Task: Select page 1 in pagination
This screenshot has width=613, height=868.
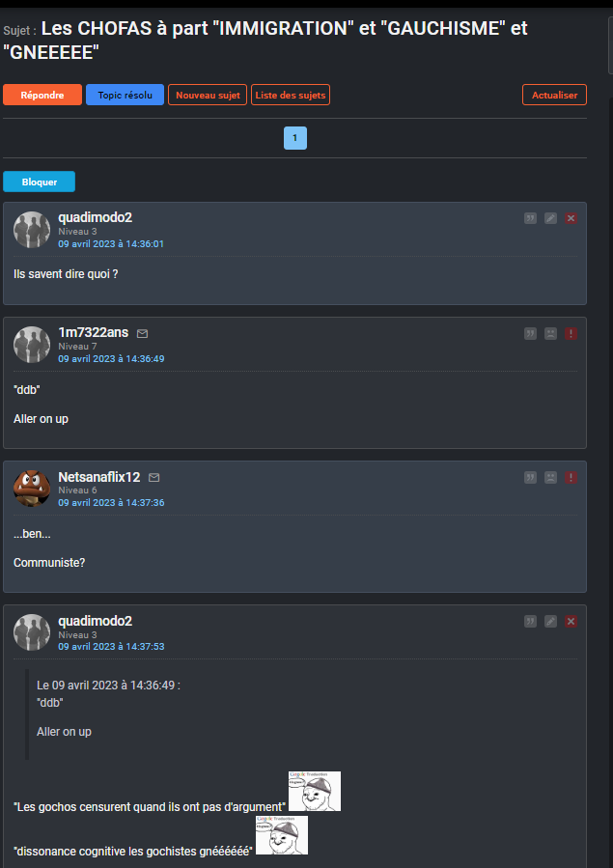Action: pyautogui.click(x=294, y=138)
